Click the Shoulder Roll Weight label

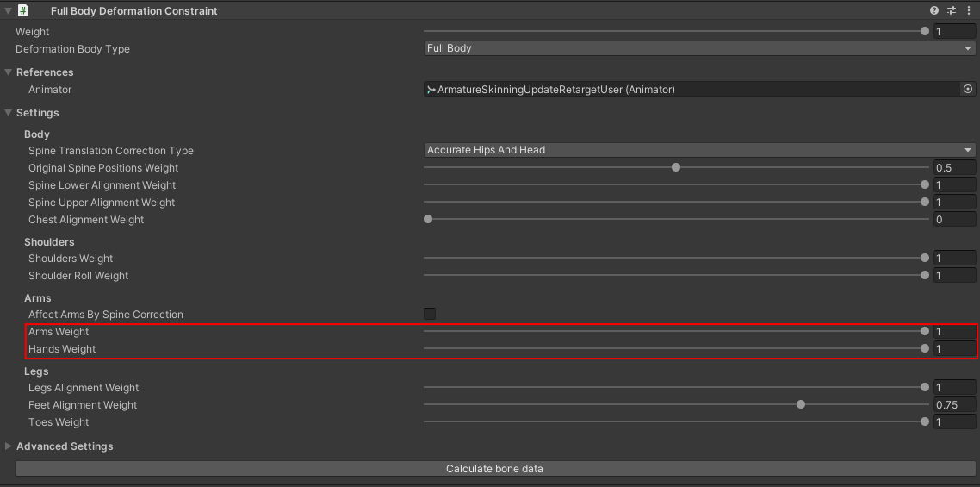pos(78,276)
